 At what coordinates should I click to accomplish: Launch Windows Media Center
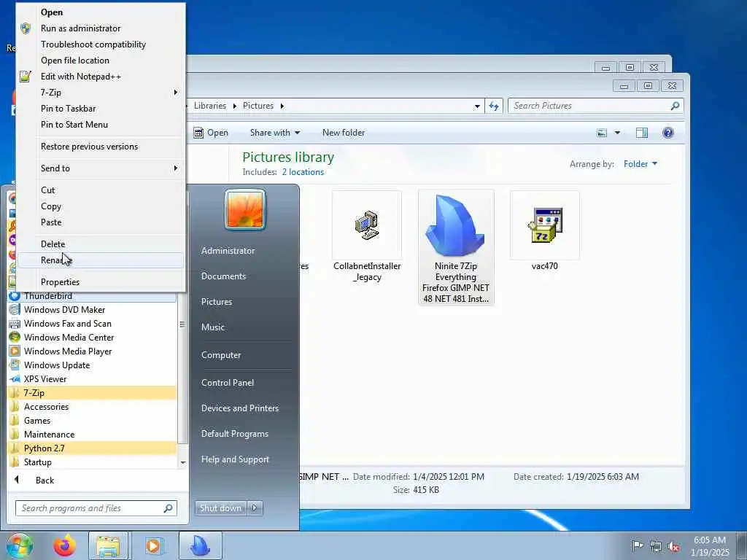point(92,338)
